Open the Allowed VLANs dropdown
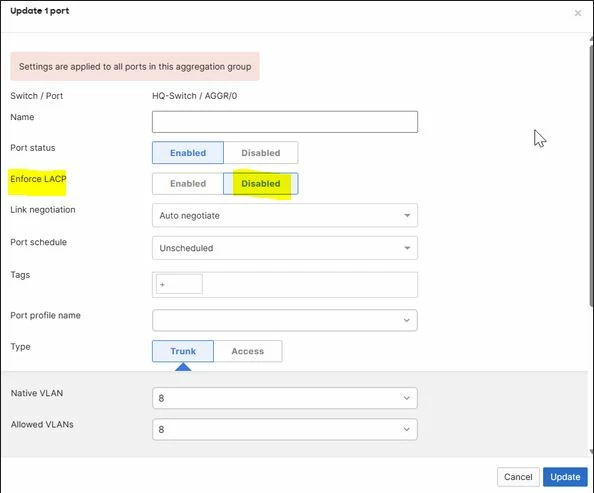Viewport: 594px width, 493px height. pyautogui.click(x=285, y=429)
